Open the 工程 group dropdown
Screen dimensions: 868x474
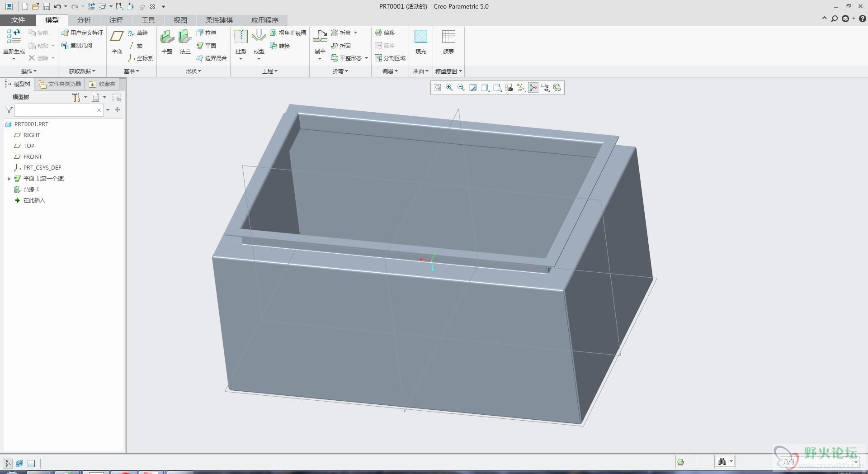click(270, 71)
